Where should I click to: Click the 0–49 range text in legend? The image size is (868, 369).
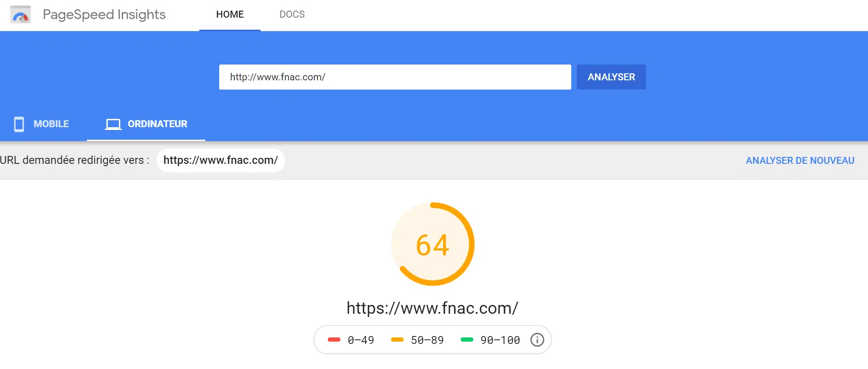pos(361,340)
